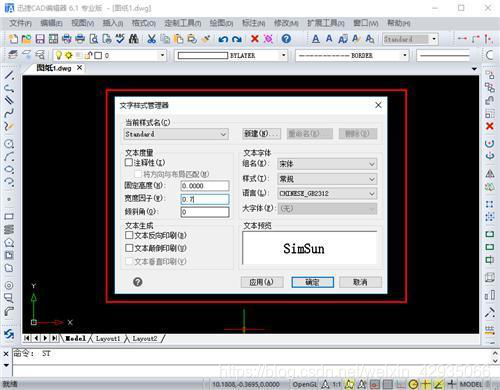The height and width of the screenshot is (390, 500).
Task: Click the red X erase icon in right toolbar
Action: point(489,126)
